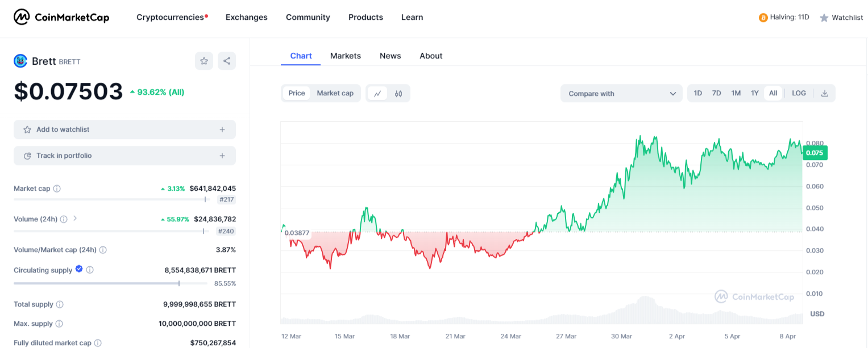Viewport: 868px width, 348px height.
Task: Click Add to watchlist
Action: coord(124,129)
